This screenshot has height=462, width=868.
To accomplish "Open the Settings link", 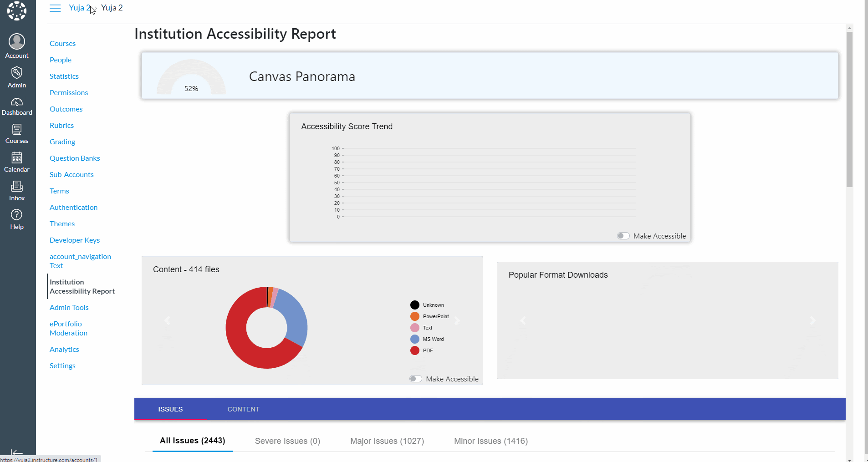I will pos(62,366).
